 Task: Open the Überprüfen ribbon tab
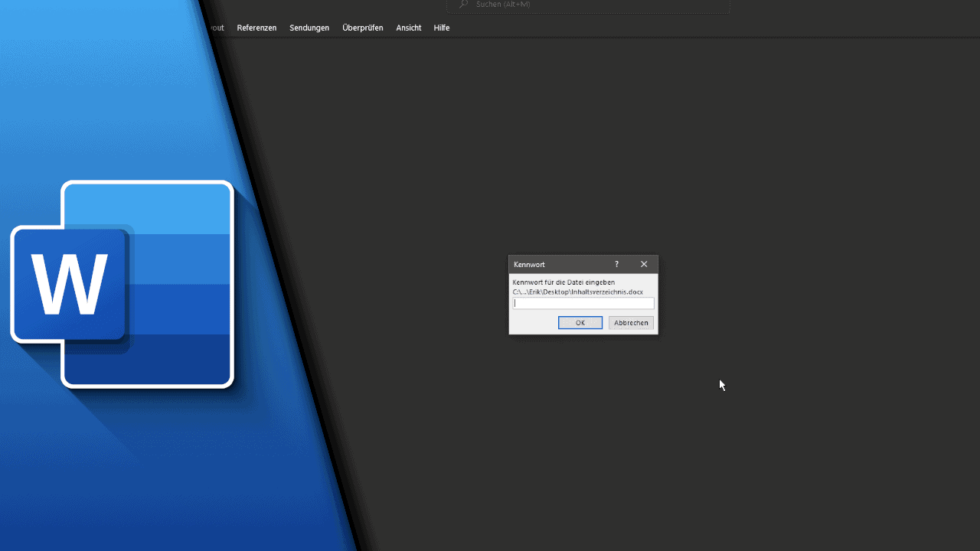pyautogui.click(x=363, y=28)
